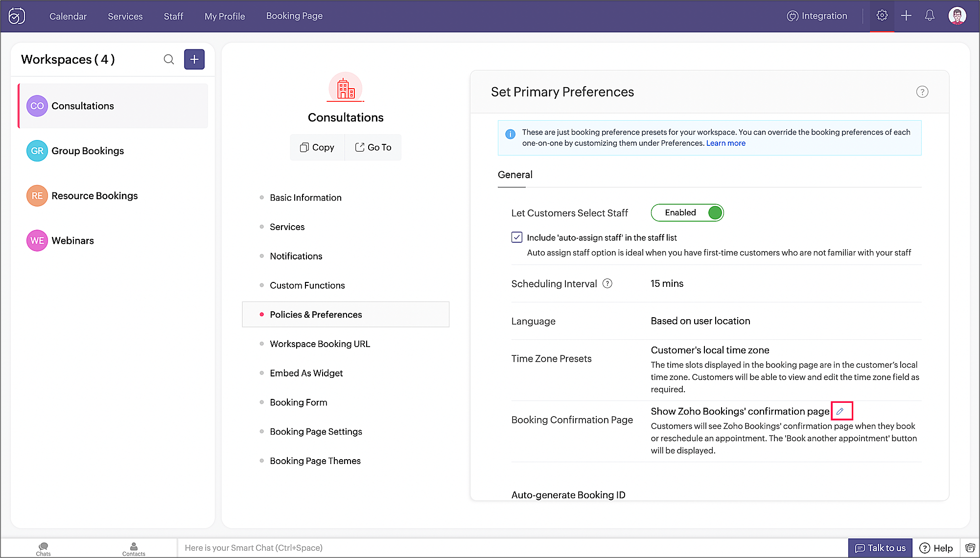Open Chats in bottom bar
Viewport: 980px width, 558px height.
43,549
